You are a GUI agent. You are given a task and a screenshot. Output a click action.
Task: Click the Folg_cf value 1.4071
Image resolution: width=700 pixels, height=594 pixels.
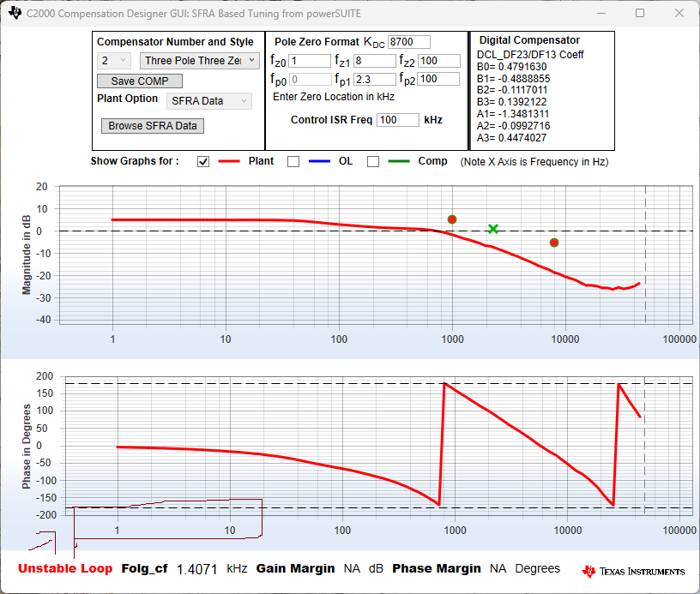pyautogui.click(x=197, y=569)
